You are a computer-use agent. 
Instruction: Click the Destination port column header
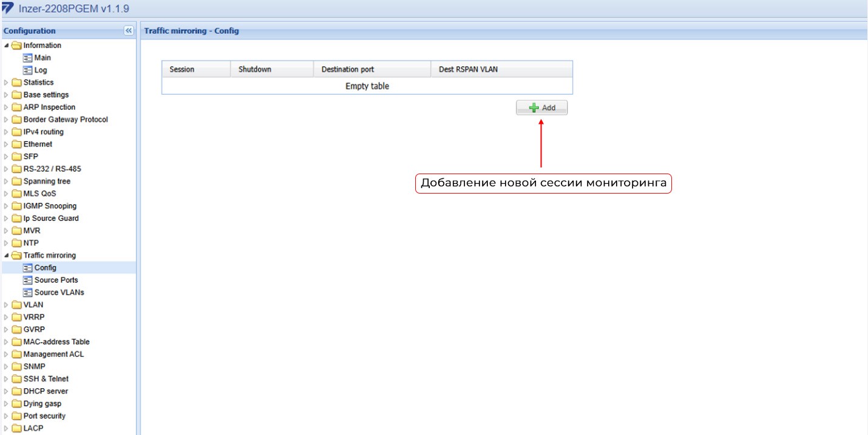pyautogui.click(x=348, y=69)
